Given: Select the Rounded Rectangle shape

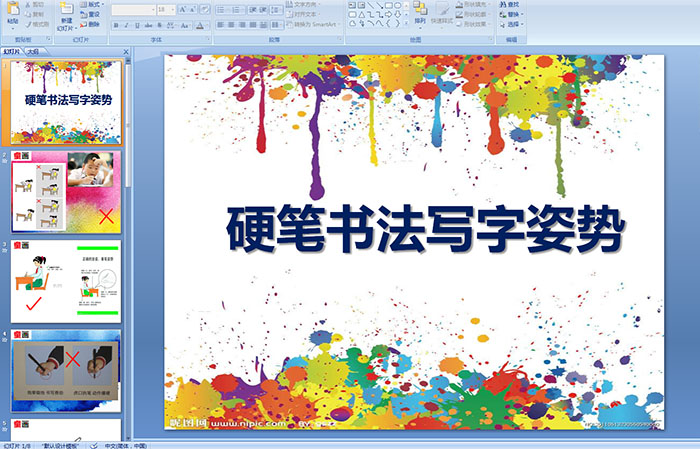Looking at the screenshot, I should click(352, 15).
